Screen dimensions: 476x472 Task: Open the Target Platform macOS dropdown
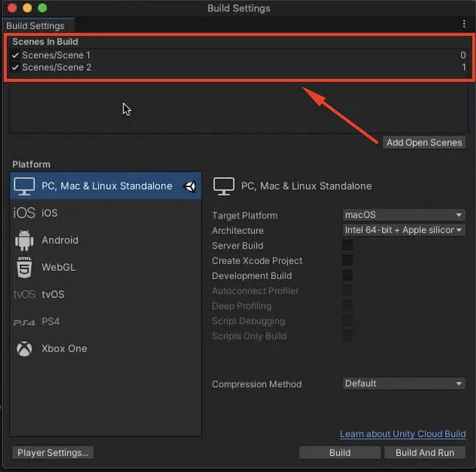[x=404, y=215]
